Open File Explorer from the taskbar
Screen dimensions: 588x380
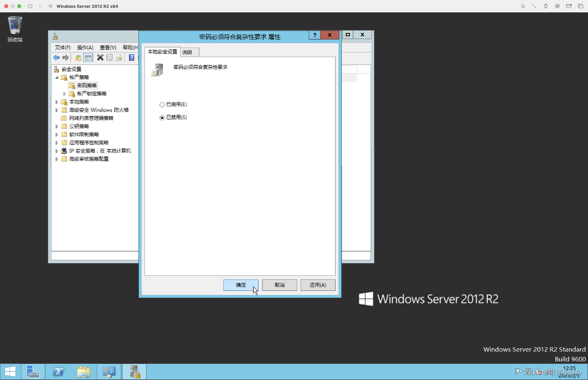pos(84,372)
